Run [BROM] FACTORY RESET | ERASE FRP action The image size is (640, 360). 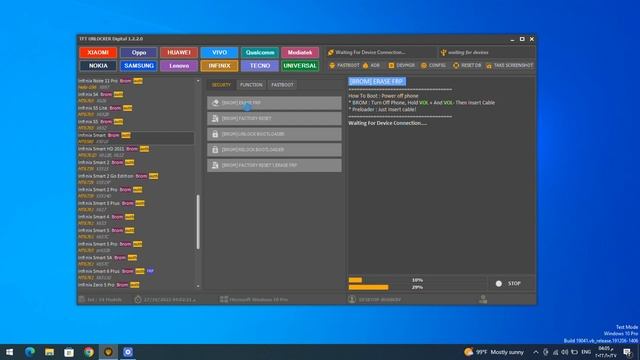tap(274, 165)
